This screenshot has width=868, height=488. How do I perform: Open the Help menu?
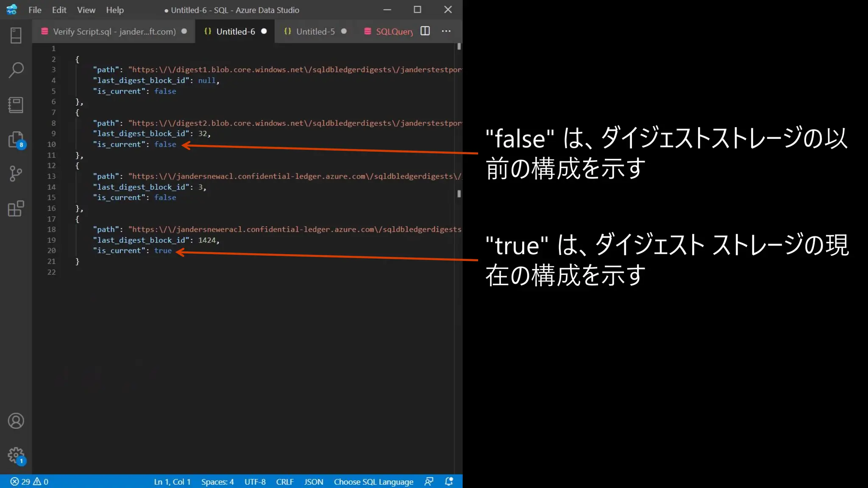click(x=115, y=10)
